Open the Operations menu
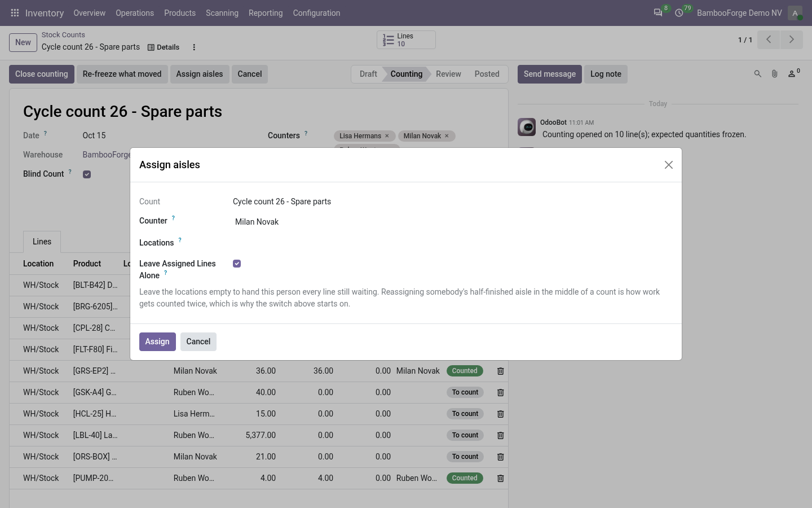This screenshot has width=812, height=508. (135, 12)
